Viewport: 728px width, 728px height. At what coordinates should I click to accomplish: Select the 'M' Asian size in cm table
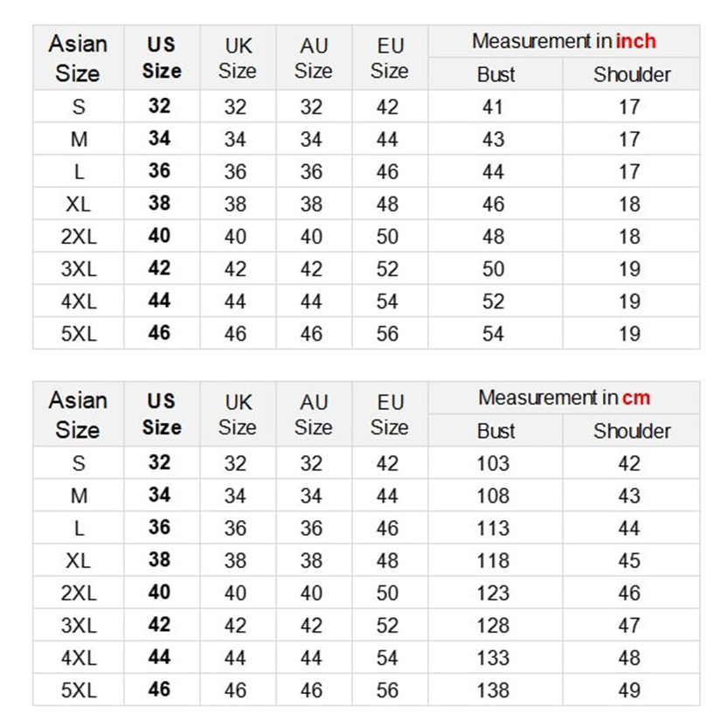click(79, 496)
